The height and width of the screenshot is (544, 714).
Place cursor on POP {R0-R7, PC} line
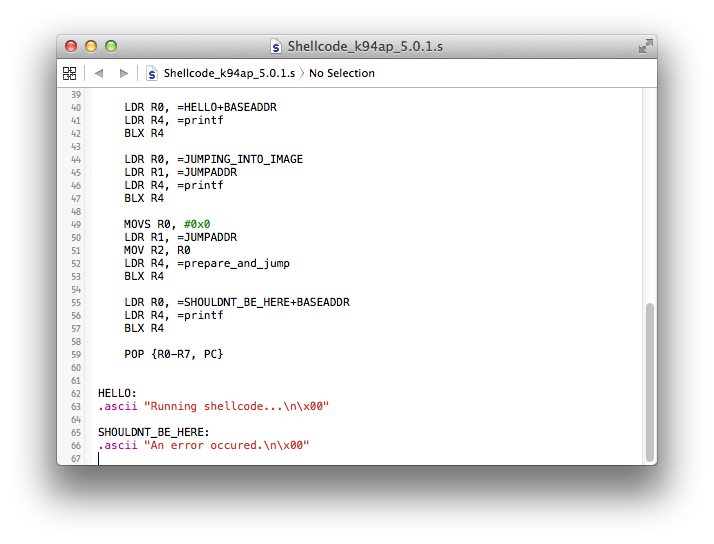tap(173, 354)
